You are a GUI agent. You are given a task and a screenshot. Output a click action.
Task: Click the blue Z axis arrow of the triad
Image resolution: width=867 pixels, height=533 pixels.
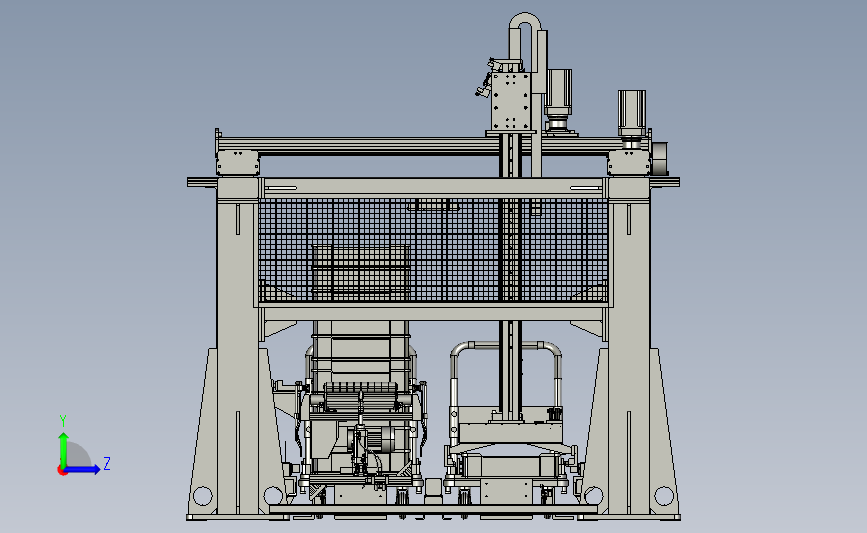coord(82,470)
